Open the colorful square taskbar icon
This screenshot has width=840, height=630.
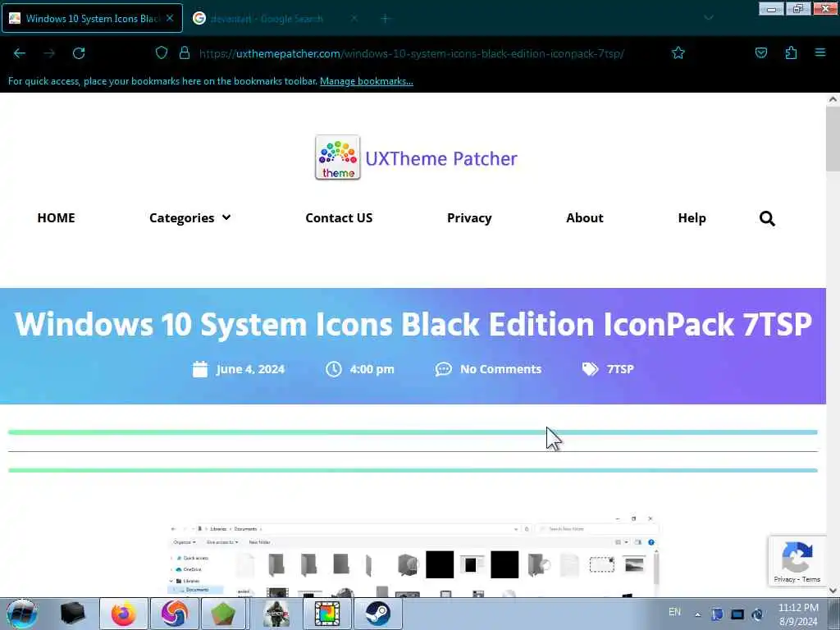327,614
